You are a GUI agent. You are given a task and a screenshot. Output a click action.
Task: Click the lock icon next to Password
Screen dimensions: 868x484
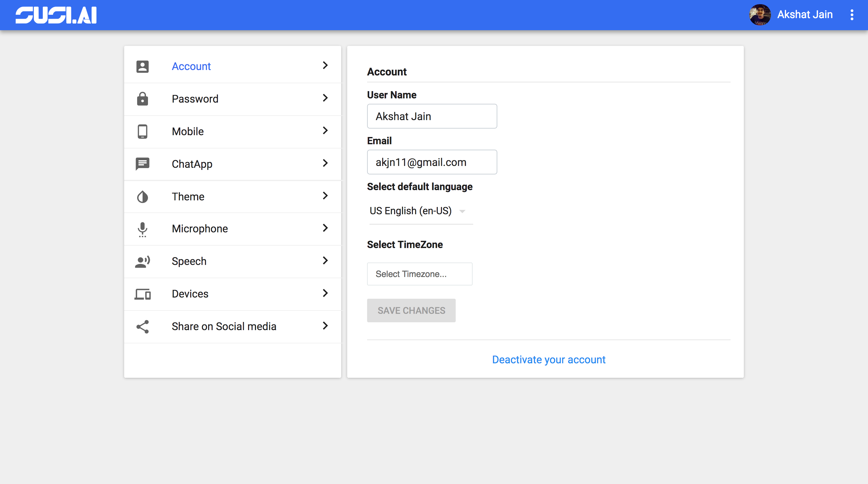[142, 99]
